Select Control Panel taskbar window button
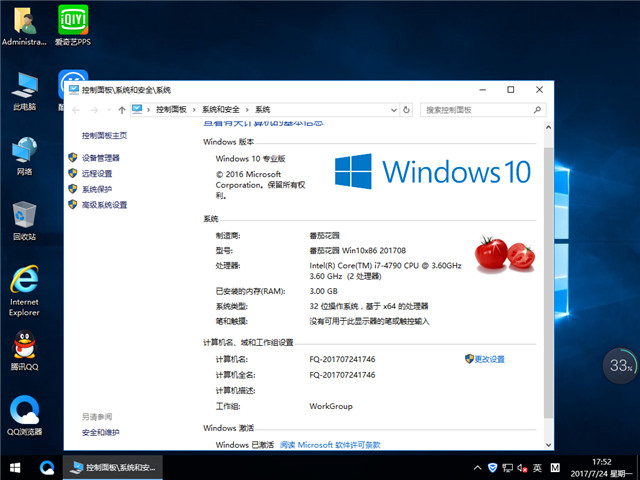Screen dimensions: 640x480 [113, 468]
